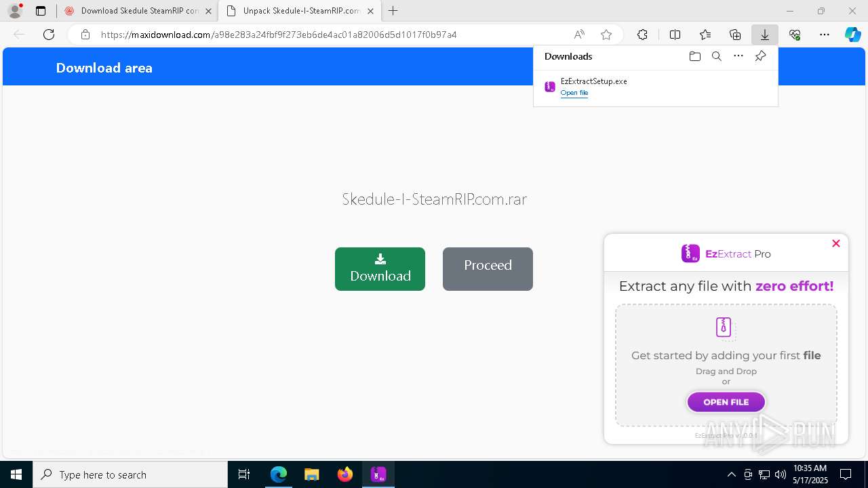Close the Download Skedule SteamRIP tab
Screen dimensions: 868x488
click(x=209, y=11)
